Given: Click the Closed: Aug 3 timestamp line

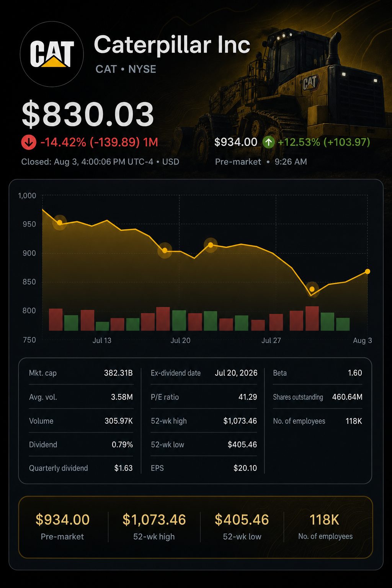Looking at the screenshot, I should click(x=100, y=162).
